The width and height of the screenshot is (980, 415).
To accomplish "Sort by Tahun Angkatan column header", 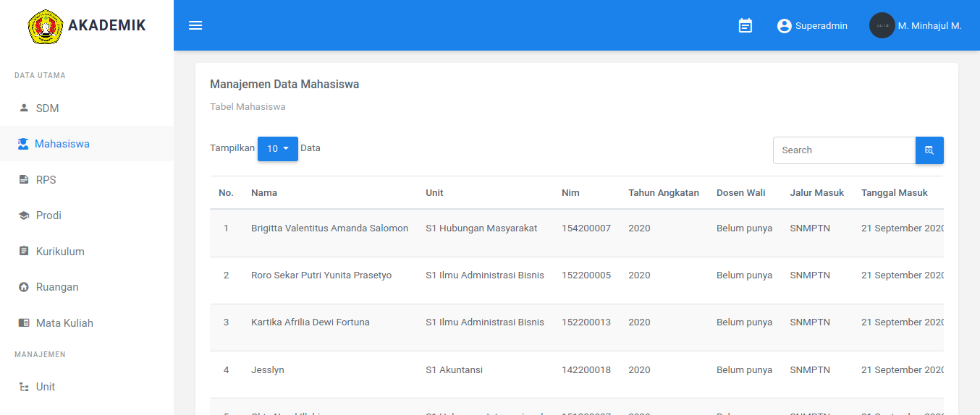I will point(664,192).
